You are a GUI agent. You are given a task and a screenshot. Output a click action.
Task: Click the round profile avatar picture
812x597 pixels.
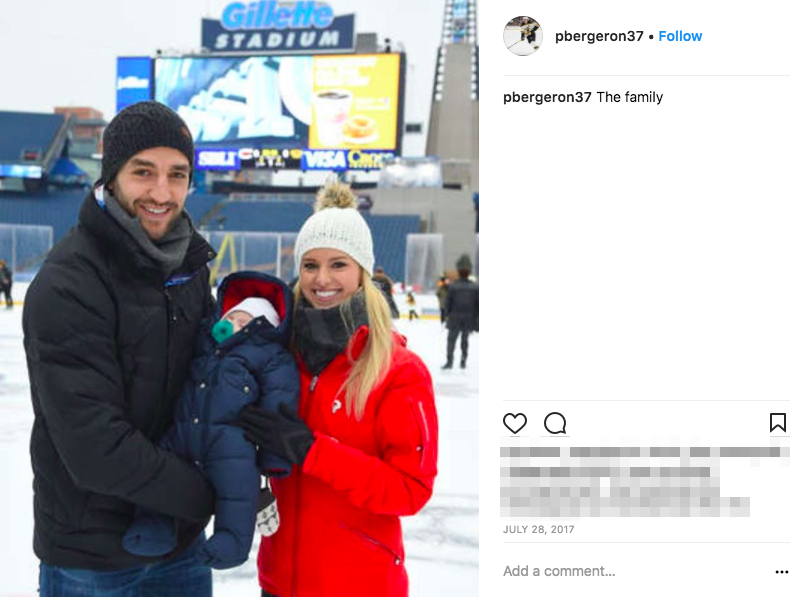click(x=523, y=36)
